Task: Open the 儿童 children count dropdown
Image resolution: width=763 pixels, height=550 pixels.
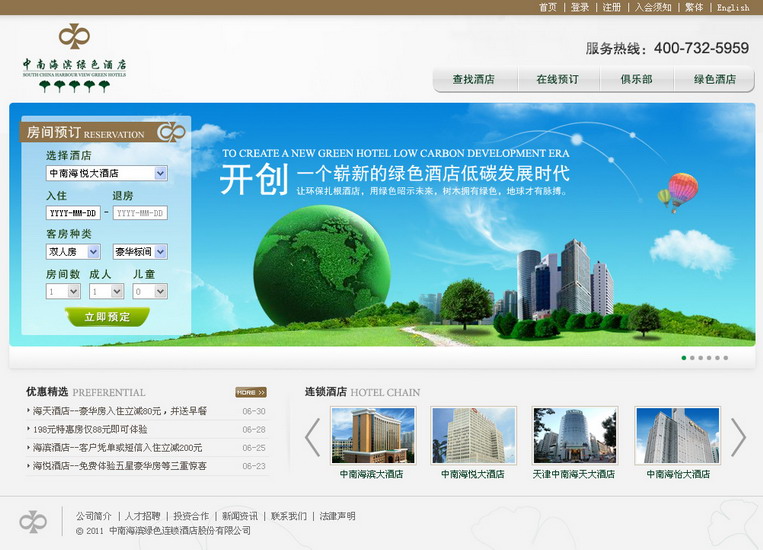Action: tap(150, 292)
